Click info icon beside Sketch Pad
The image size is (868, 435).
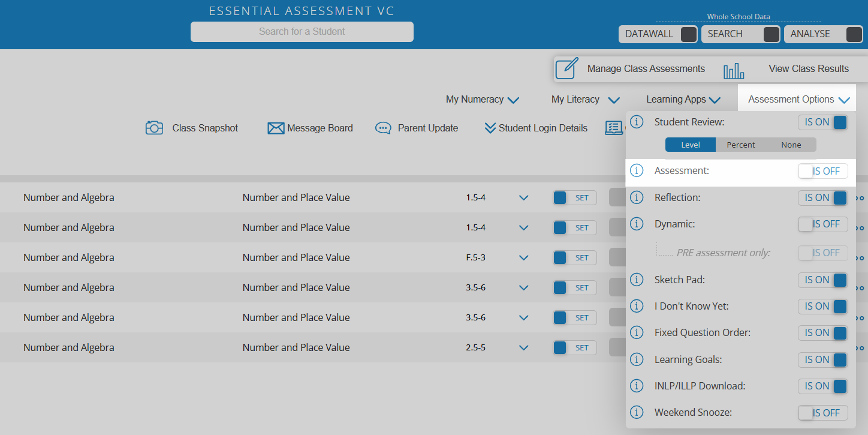point(637,280)
